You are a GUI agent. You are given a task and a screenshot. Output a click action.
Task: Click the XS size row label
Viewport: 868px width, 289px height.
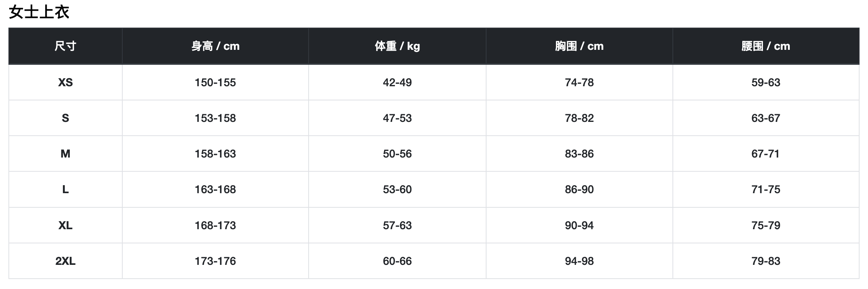[65, 82]
